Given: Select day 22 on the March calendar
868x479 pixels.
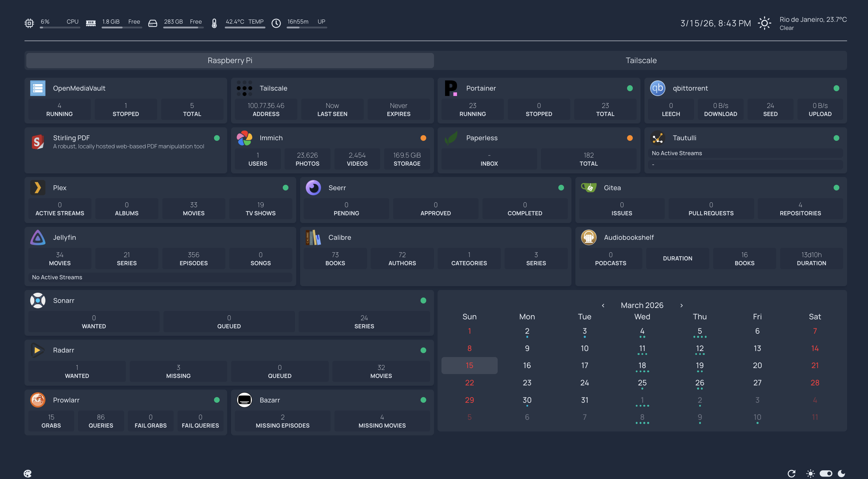Looking at the screenshot, I should pos(469,383).
